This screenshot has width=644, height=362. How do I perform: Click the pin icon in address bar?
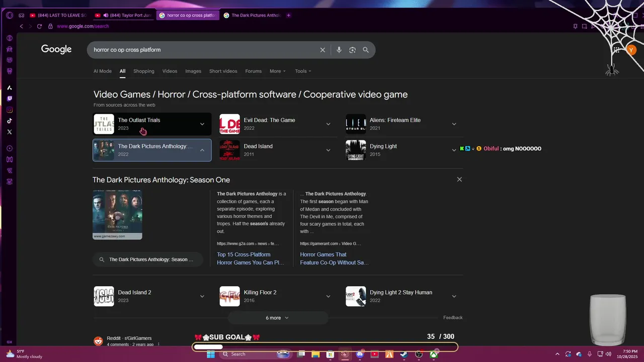pos(575,26)
